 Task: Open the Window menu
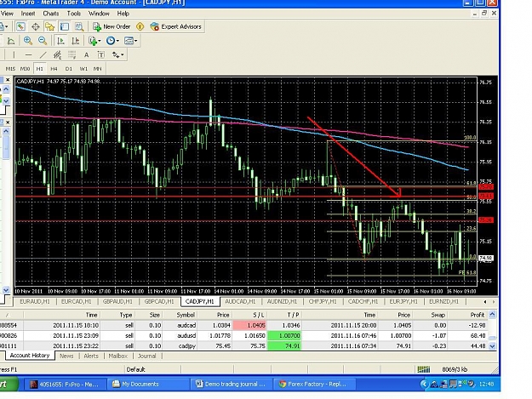[x=99, y=14]
